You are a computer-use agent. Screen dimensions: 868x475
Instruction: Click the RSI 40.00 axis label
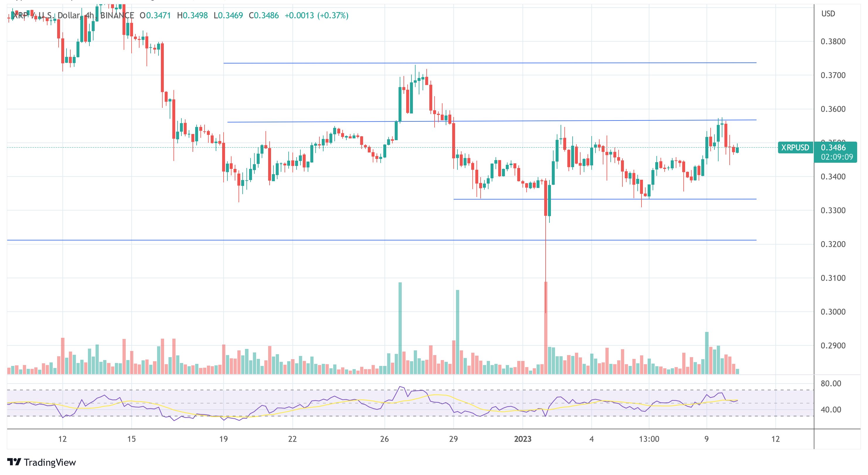click(x=831, y=410)
